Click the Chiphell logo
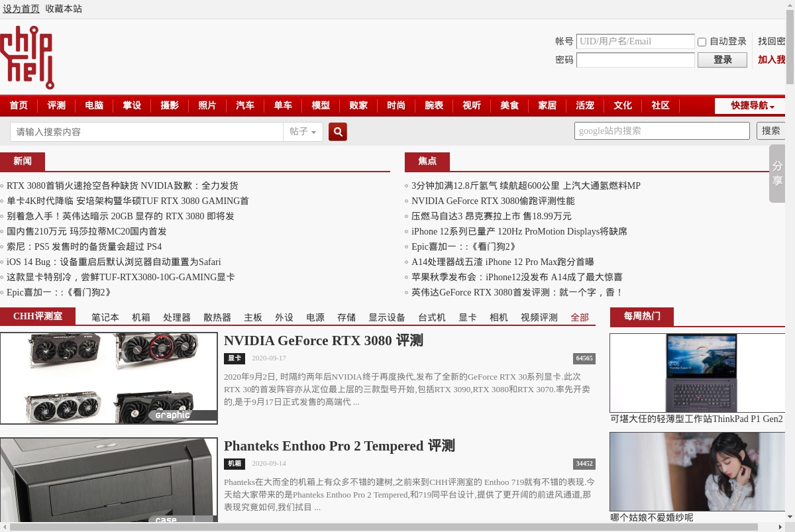This screenshot has height=532, width=795. pyautogui.click(x=27, y=58)
